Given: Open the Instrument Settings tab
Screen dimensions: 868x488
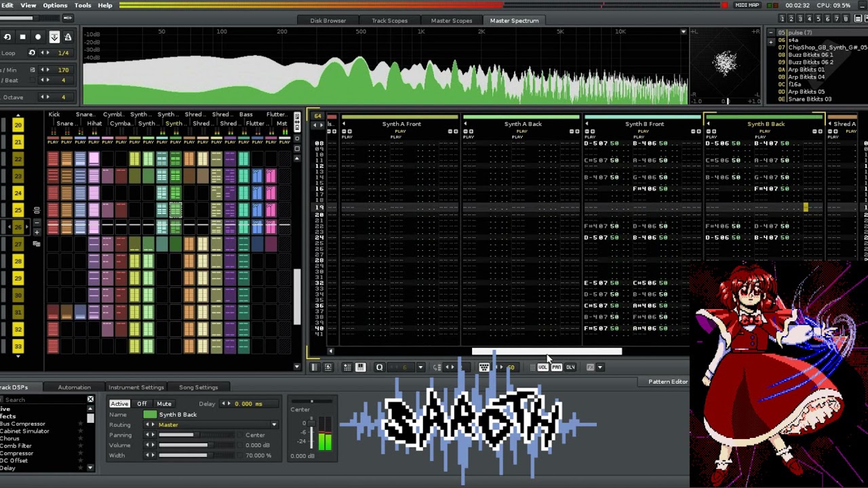Looking at the screenshot, I should [136, 388].
